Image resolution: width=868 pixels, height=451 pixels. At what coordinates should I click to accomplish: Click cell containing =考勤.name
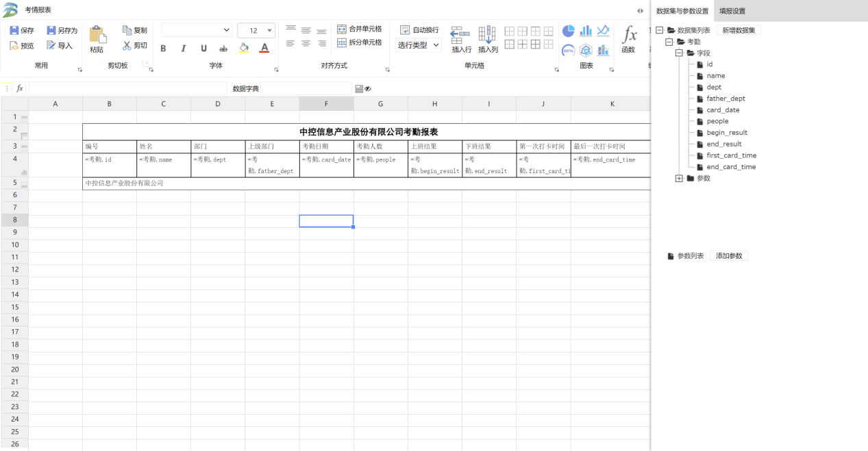click(164, 165)
